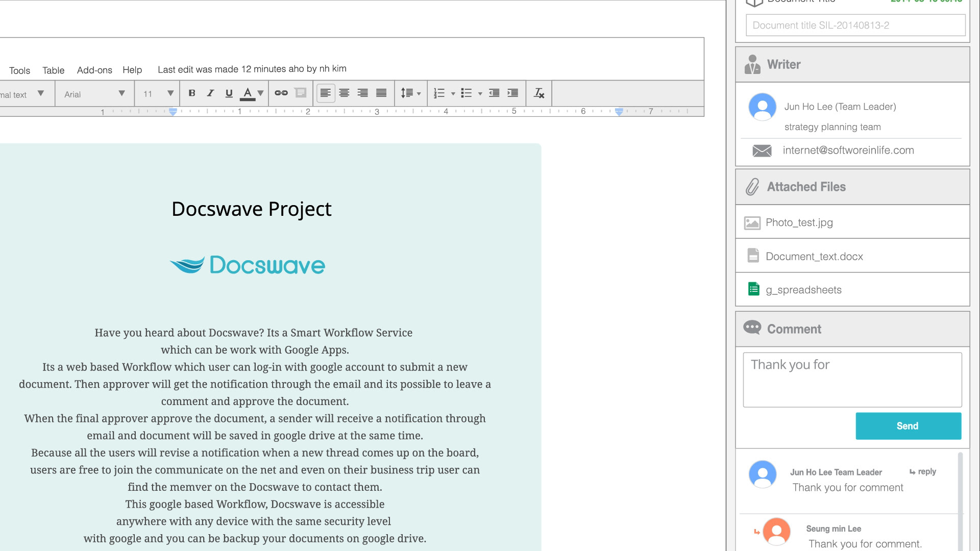Open the Table menu
Image resolution: width=980 pixels, height=551 pixels.
point(53,70)
